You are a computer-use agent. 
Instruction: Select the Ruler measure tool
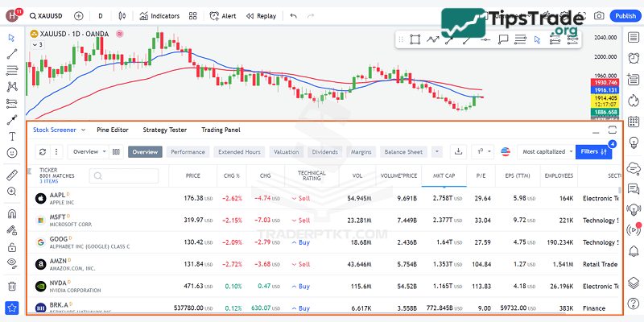pyautogui.click(x=12, y=174)
